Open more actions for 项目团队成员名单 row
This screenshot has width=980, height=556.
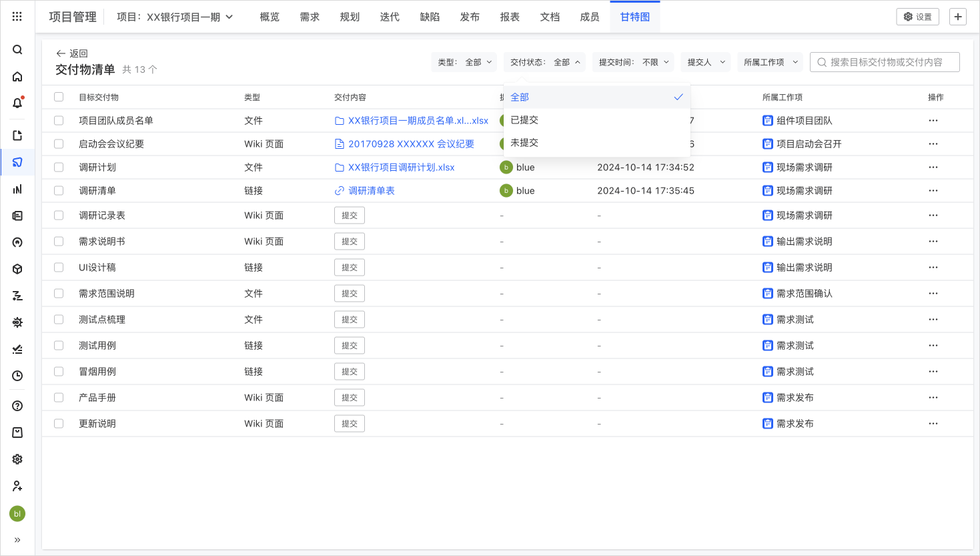(933, 121)
